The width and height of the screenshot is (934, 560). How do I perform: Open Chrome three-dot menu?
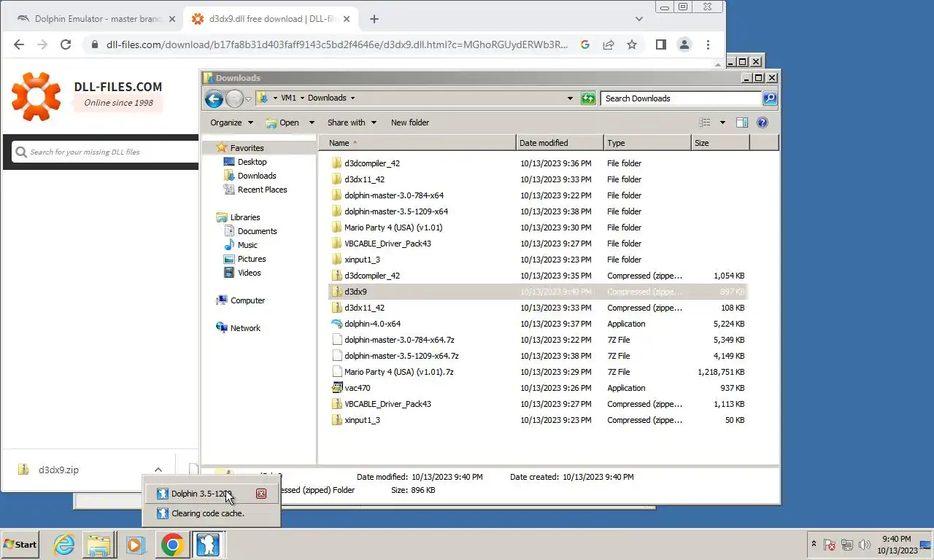708,44
